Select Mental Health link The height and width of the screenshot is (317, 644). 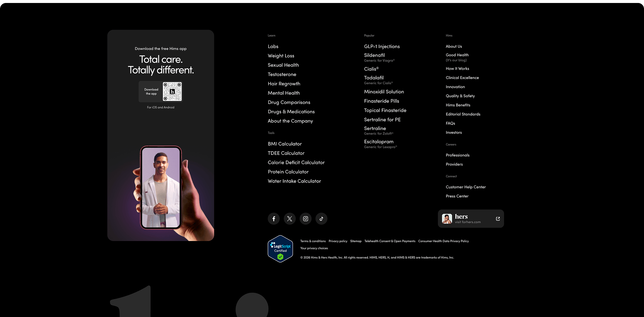(x=284, y=93)
